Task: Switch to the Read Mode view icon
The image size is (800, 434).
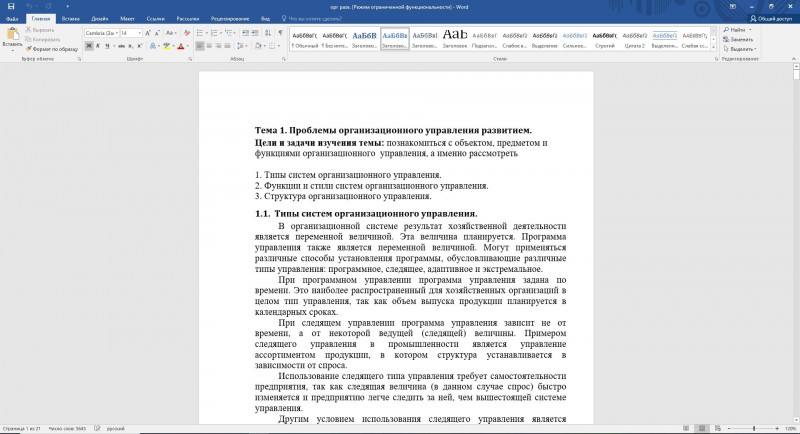Action: pos(686,429)
